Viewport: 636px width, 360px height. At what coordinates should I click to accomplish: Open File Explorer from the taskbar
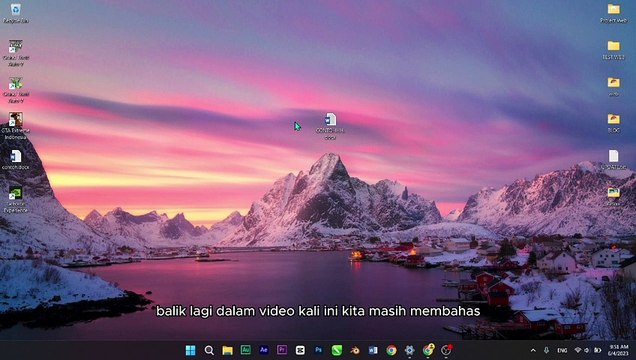[227, 350]
